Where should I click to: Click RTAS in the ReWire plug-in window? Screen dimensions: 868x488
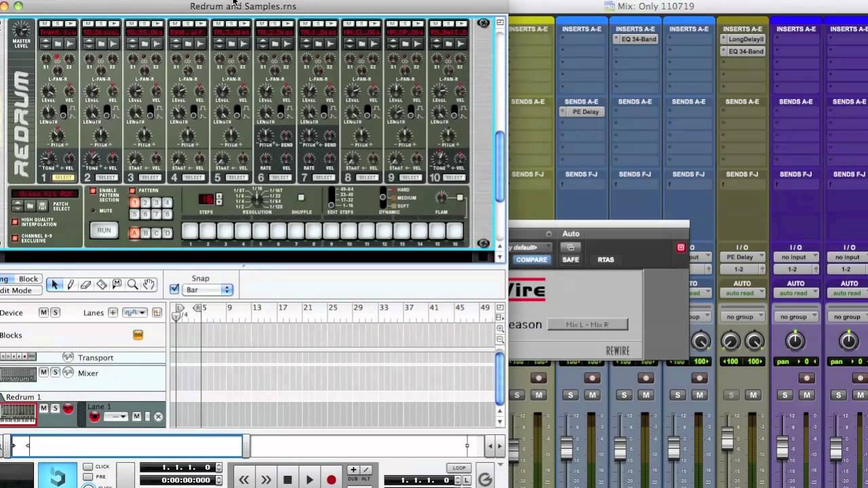tap(606, 260)
